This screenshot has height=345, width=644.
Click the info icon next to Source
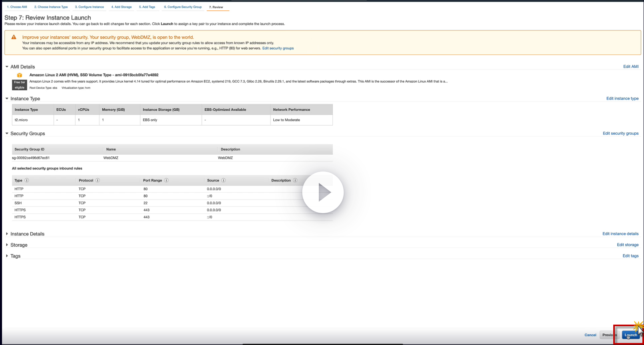(223, 180)
